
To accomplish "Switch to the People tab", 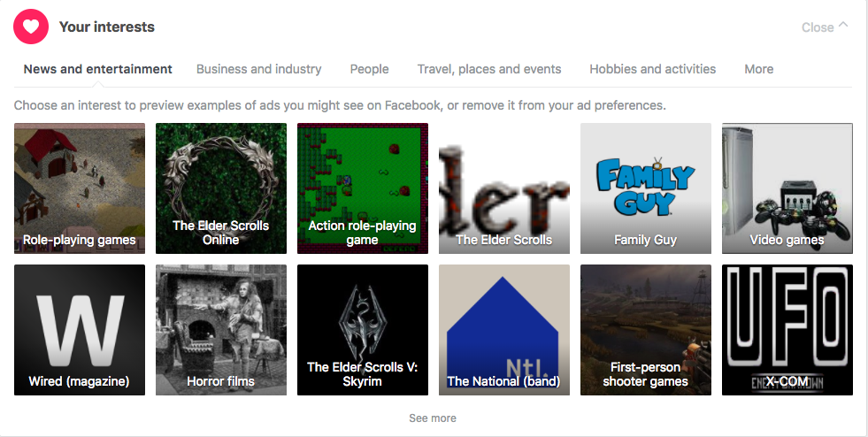I will (369, 69).
